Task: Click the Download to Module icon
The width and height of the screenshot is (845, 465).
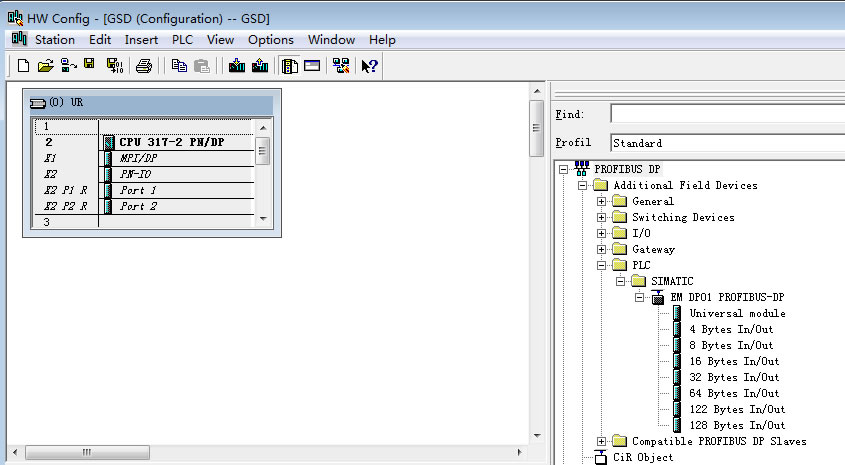Action: pyautogui.click(x=237, y=66)
